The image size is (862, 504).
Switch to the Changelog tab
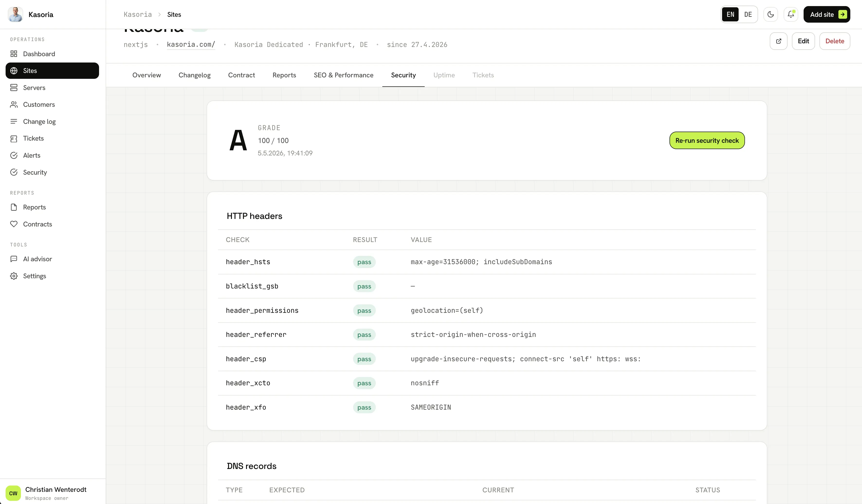click(x=194, y=75)
